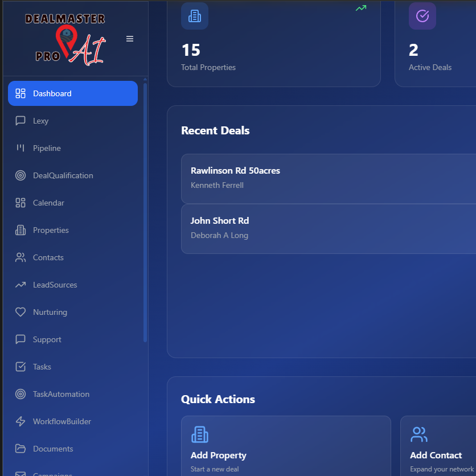
Task: Click the Pipeline icon in sidebar
Action: 20,148
